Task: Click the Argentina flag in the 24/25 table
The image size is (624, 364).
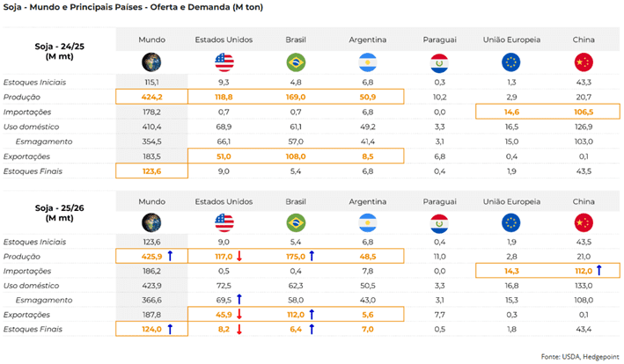Action: 368,62
